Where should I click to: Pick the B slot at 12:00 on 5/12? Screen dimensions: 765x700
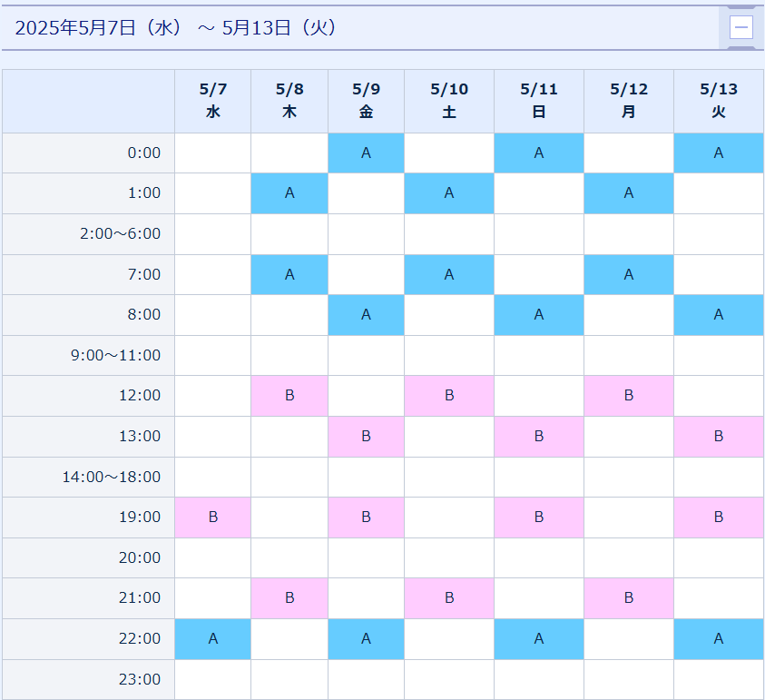[628, 396]
